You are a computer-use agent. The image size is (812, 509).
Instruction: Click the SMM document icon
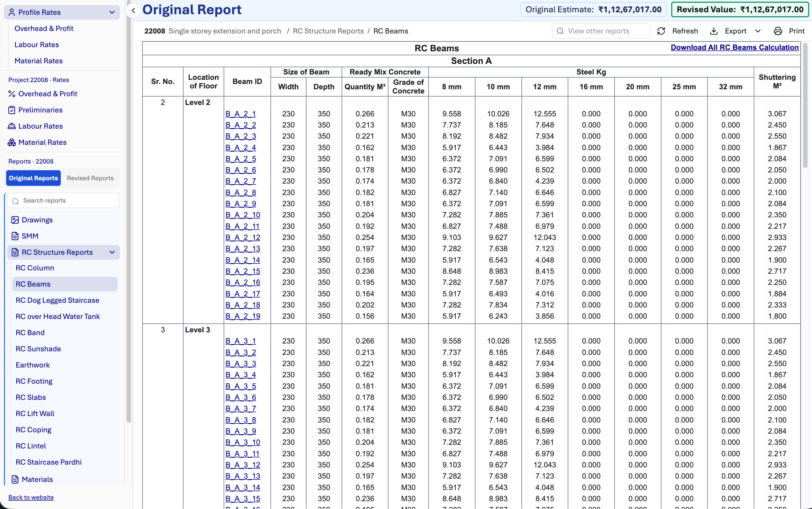coord(15,236)
